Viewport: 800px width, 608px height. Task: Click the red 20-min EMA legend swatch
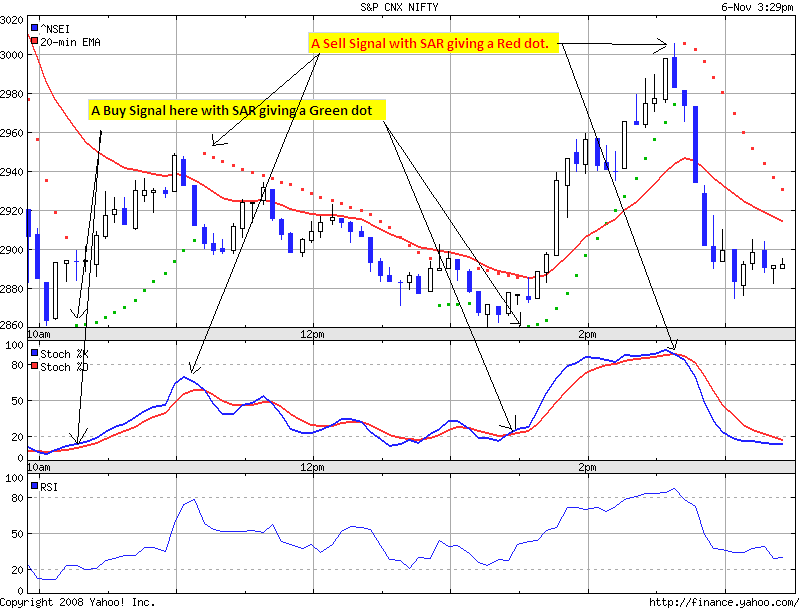click(35, 41)
